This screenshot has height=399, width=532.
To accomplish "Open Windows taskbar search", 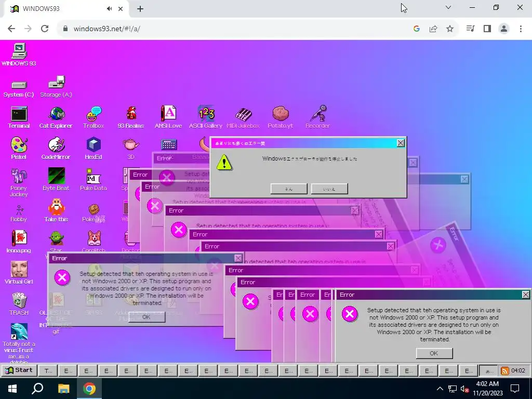I will [x=37, y=389].
